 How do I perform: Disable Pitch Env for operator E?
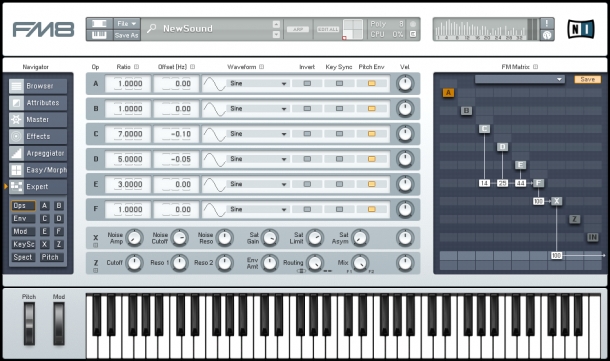point(372,184)
